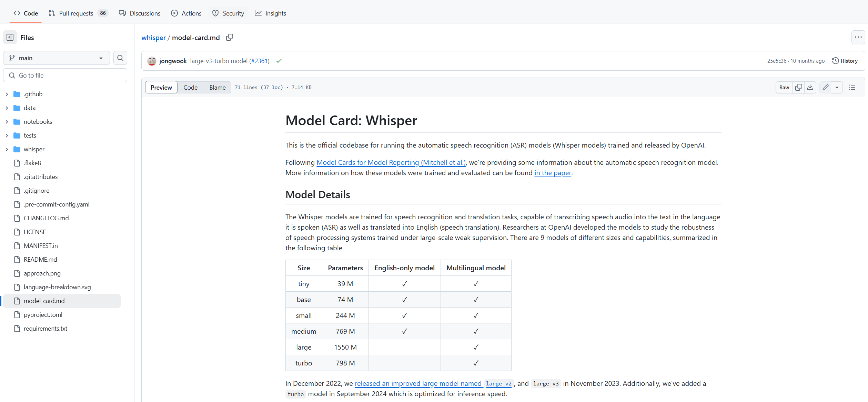Open .flake8 file

point(32,163)
